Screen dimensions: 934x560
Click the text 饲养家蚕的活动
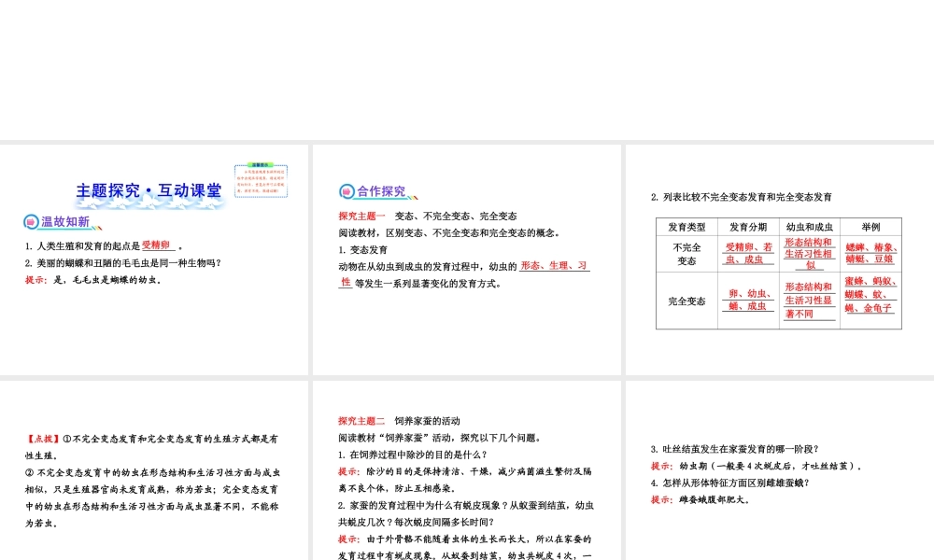pos(427,421)
